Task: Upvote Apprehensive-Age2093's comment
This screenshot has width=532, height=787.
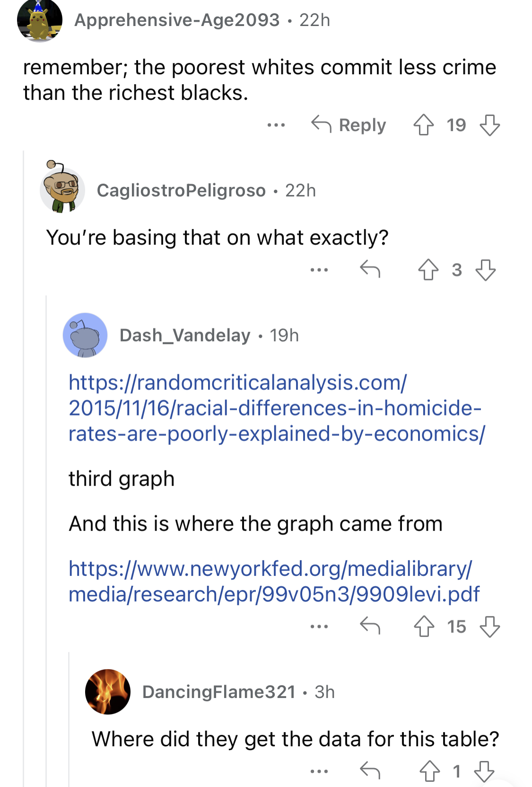Action: 423,125
